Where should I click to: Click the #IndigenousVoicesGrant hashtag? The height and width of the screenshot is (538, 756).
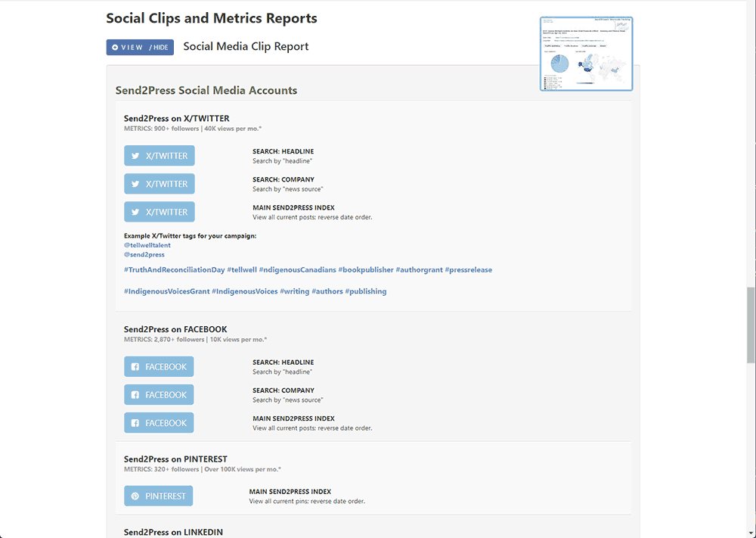click(166, 291)
